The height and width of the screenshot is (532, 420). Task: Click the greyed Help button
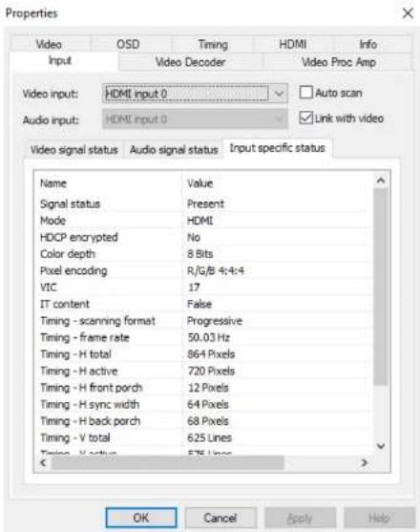pos(379,518)
